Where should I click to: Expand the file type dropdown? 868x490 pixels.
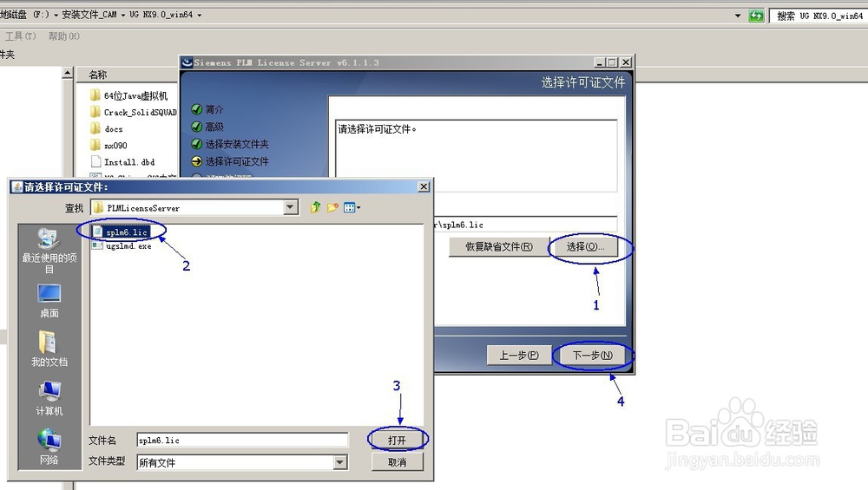[340, 462]
